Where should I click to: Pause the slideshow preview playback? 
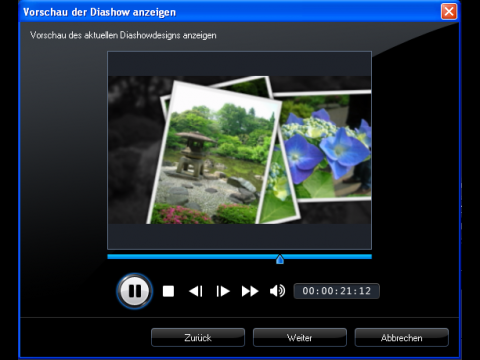135,291
